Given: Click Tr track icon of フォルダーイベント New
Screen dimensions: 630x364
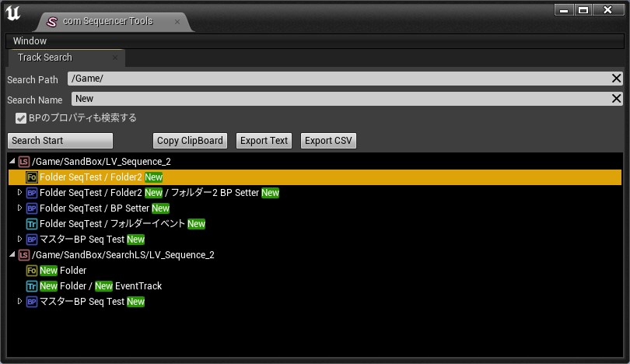Looking at the screenshot, I should pos(32,224).
